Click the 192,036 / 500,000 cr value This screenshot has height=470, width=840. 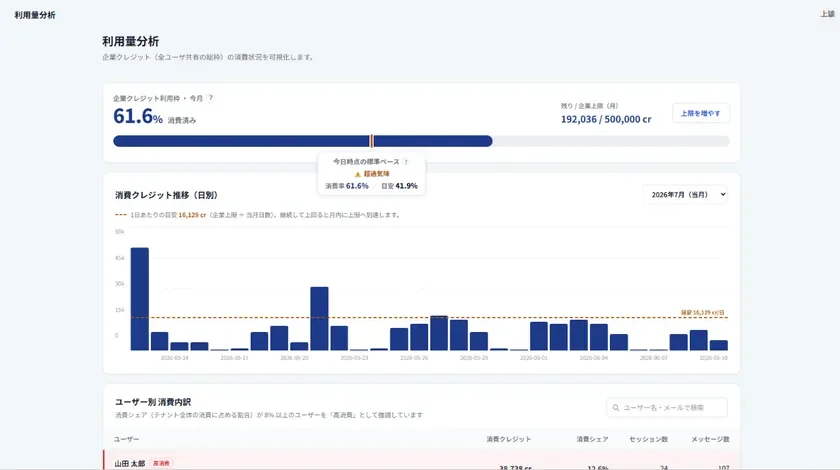click(606, 120)
